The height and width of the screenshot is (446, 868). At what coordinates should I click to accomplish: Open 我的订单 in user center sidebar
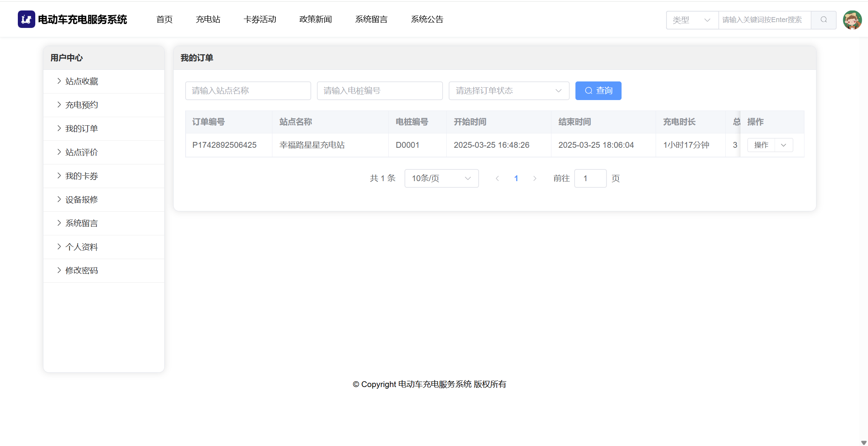[x=81, y=128]
